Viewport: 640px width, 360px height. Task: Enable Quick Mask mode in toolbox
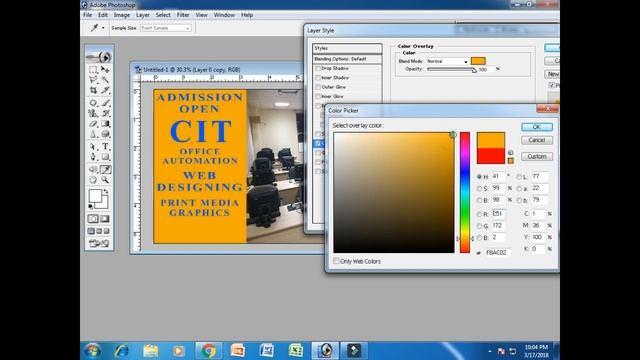pyautogui.click(x=105, y=219)
